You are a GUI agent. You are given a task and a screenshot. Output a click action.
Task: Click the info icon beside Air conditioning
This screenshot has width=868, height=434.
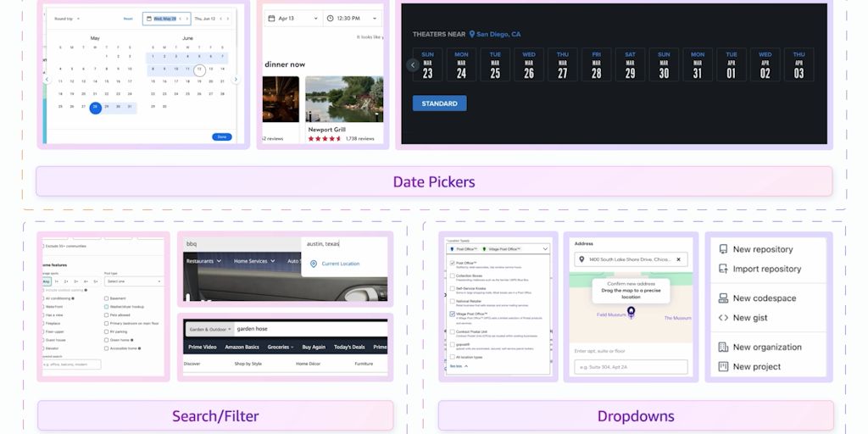click(73, 298)
